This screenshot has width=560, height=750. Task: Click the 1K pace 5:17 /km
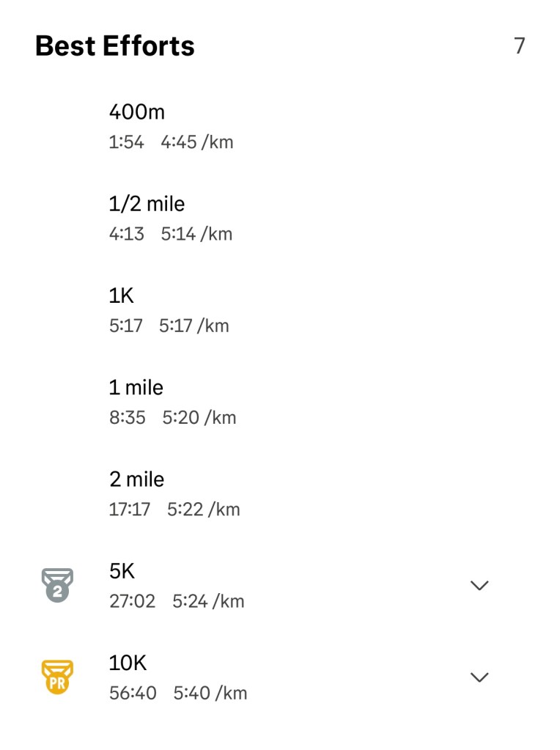click(194, 326)
